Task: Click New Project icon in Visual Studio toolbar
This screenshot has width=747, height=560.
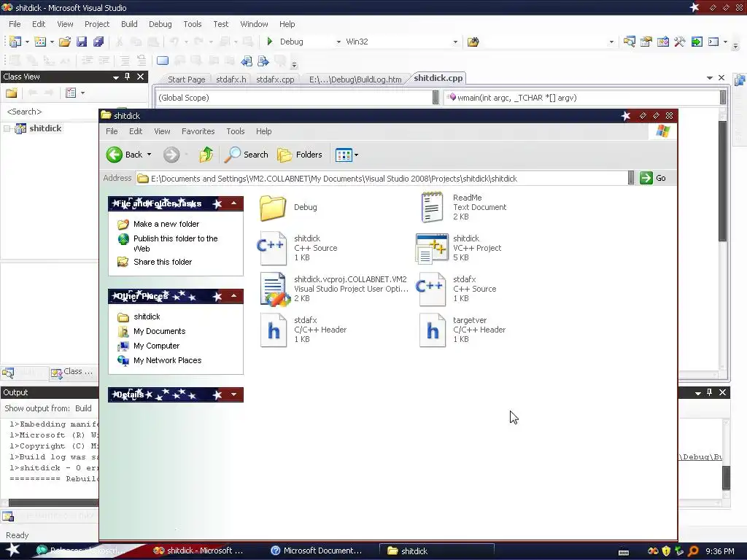Action: pyautogui.click(x=15, y=42)
